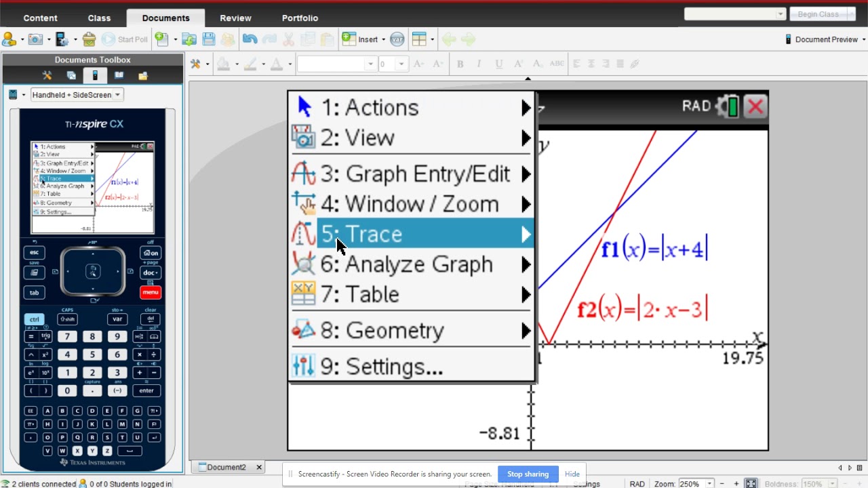The image size is (868, 488).
Task: Click the red menu key on emulator
Action: click(x=151, y=293)
